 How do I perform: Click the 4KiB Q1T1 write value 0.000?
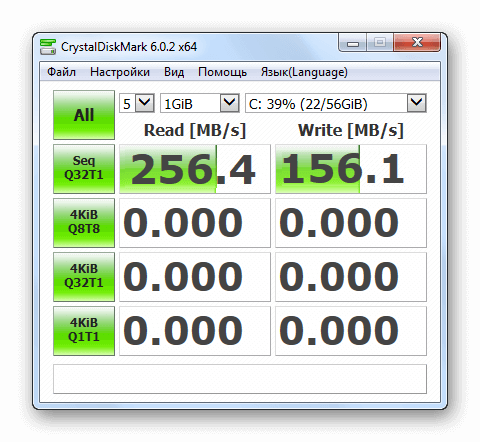pos(351,331)
